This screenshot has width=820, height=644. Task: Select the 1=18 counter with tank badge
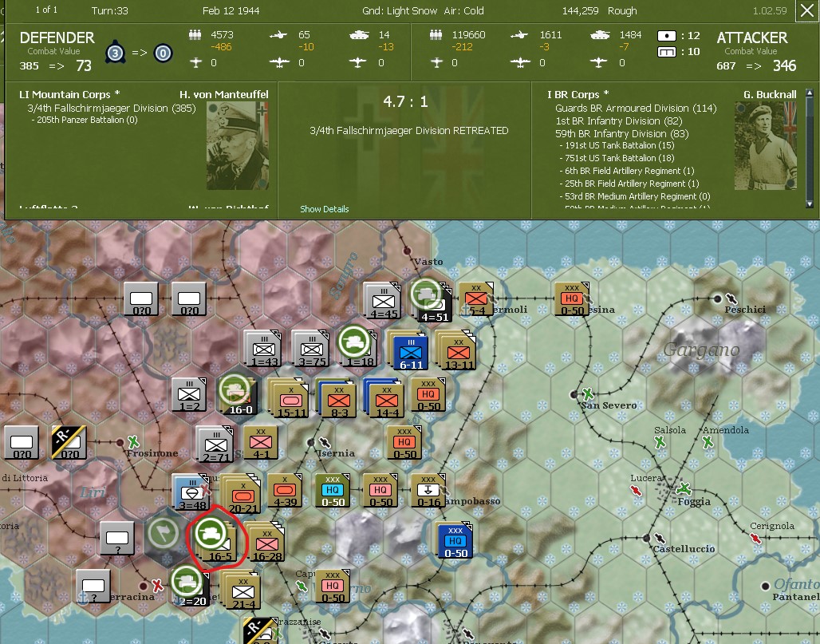click(x=357, y=346)
